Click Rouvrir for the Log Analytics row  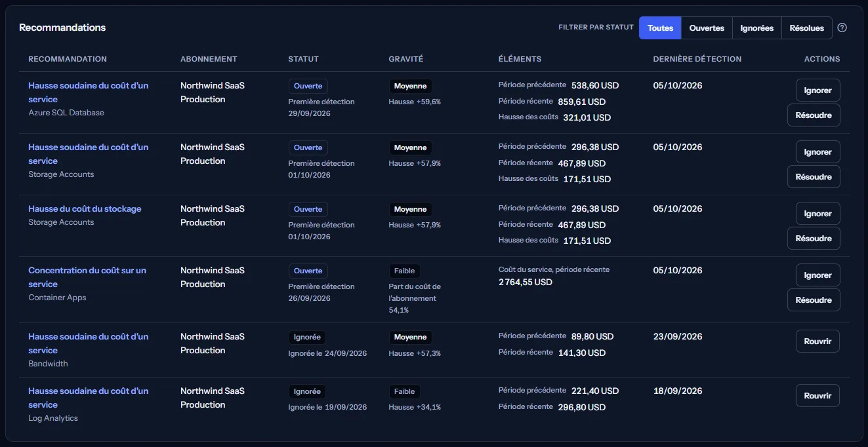point(817,396)
